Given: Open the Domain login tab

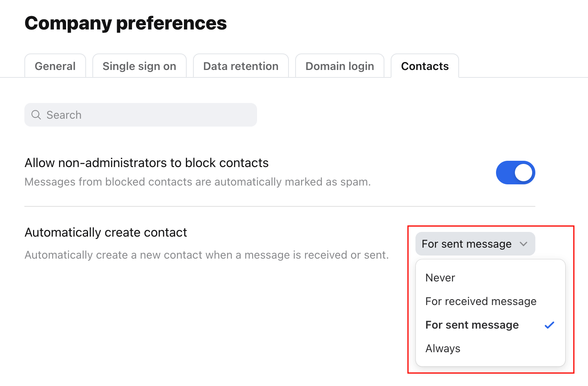Looking at the screenshot, I should (340, 66).
